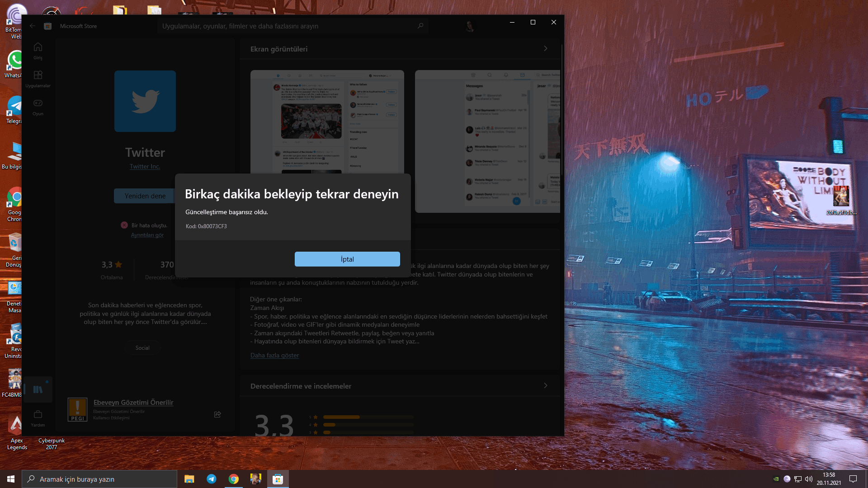Open Telegram from the Windows taskbar

point(211,479)
